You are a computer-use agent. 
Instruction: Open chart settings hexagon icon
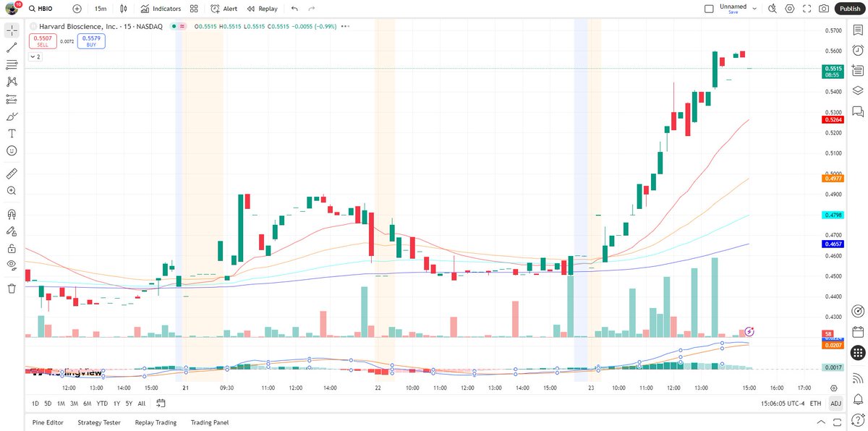(x=789, y=9)
